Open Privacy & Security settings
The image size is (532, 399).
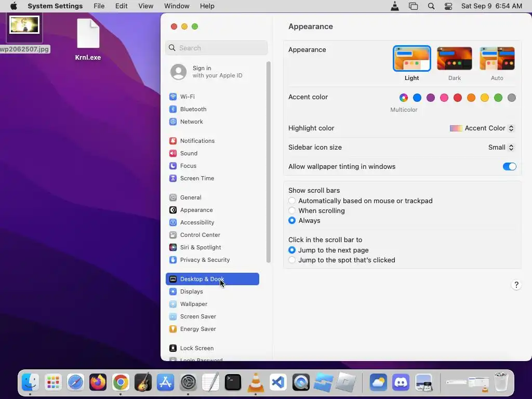click(212, 260)
